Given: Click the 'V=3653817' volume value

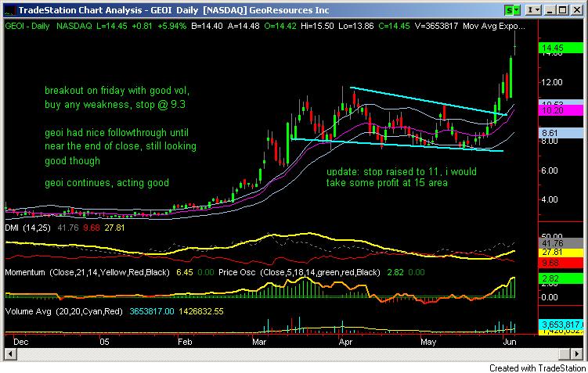Looking at the screenshot, I should [x=437, y=27].
